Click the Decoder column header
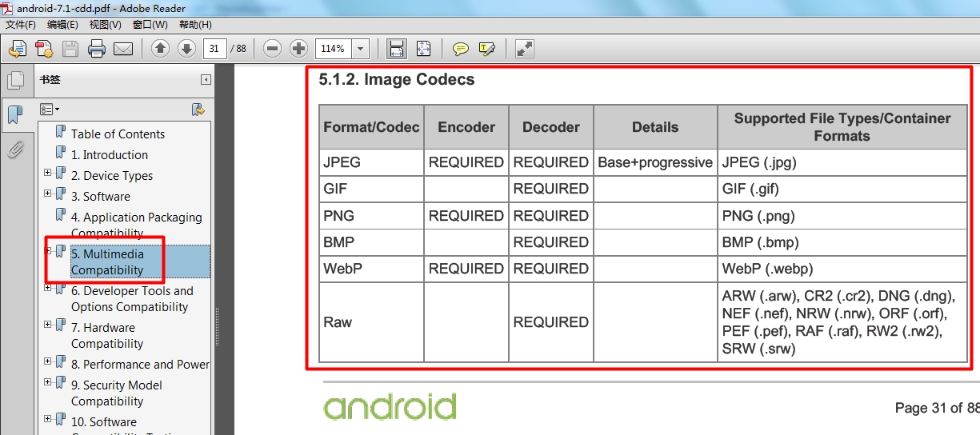The image size is (980, 435). 551,127
